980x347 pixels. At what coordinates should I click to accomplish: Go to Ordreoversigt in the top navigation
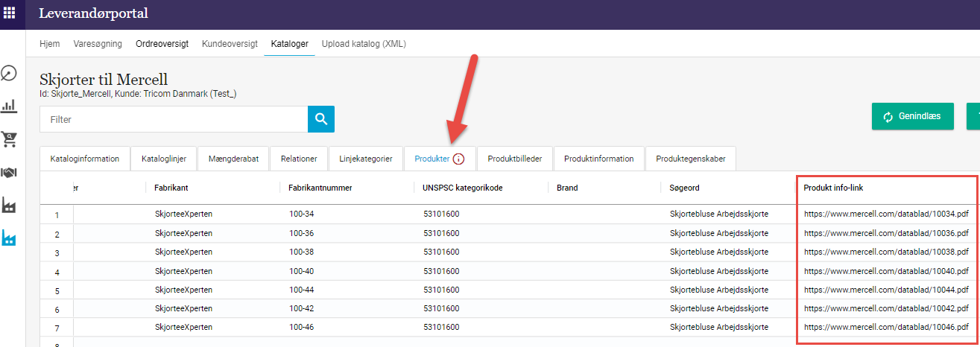(162, 44)
